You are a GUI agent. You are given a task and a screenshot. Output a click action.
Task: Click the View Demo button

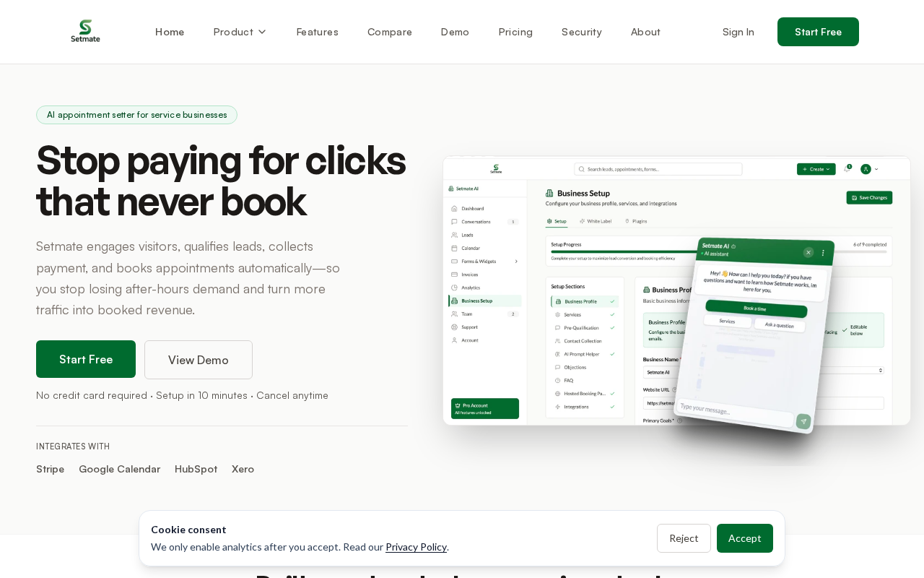199,360
